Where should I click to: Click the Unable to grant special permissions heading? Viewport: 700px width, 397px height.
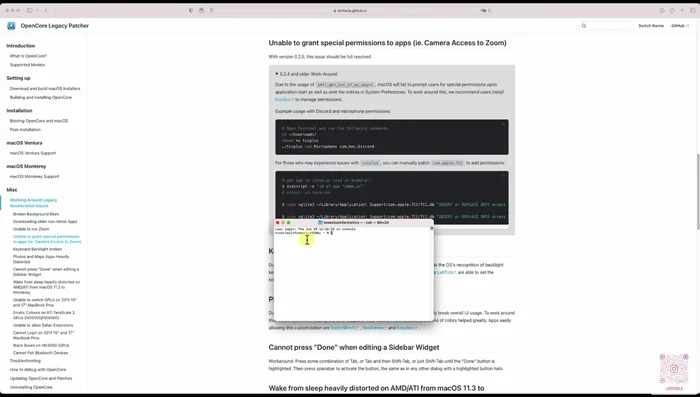[x=388, y=43]
